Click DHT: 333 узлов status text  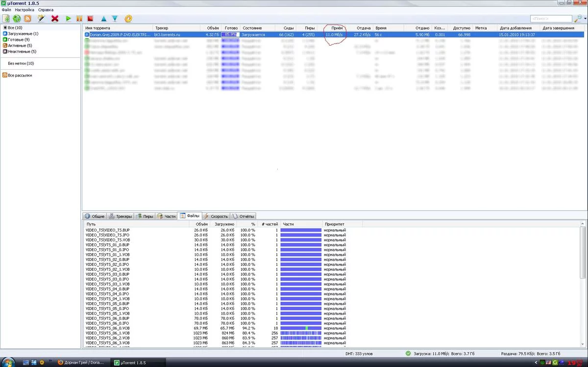359,353
